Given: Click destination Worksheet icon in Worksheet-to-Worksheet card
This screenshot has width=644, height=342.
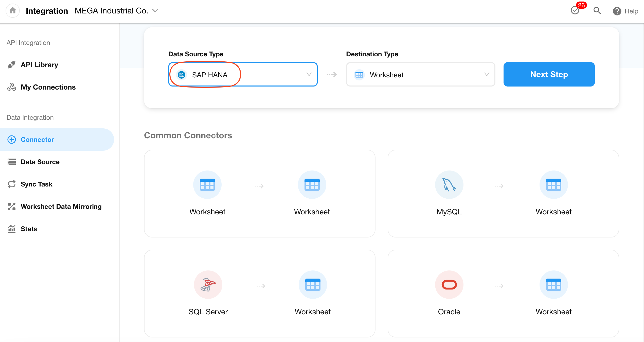Looking at the screenshot, I should [x=312, y=185].
